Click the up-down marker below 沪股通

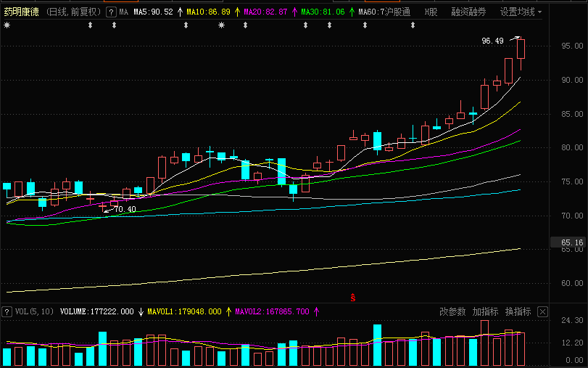click(x=413, y=25)
